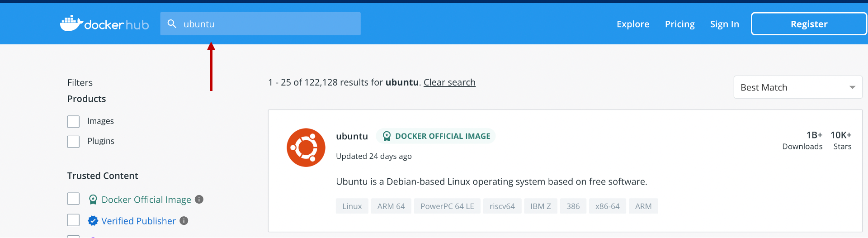Enable the Images filter checkbox

tap(73, 122)
